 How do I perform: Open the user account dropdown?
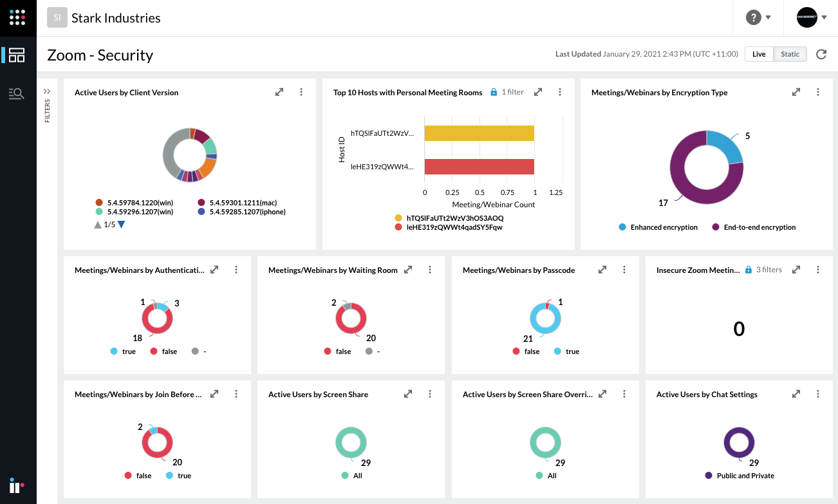coord(810,17)
